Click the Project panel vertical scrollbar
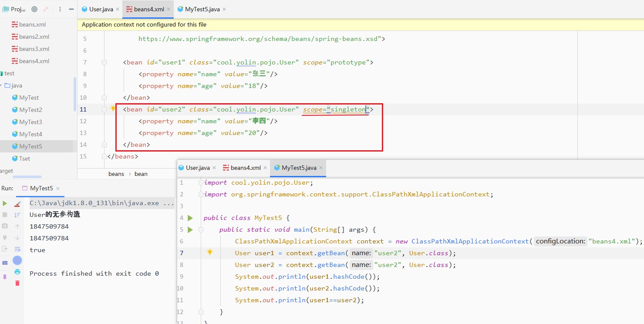This screenshot has height=324, width=644. click(74, 94)
